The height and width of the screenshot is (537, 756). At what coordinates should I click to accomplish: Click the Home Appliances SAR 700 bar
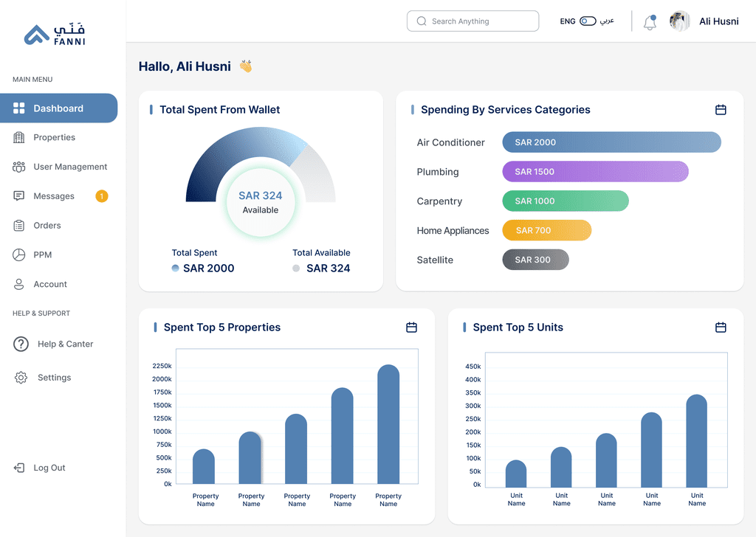point(547,230)
